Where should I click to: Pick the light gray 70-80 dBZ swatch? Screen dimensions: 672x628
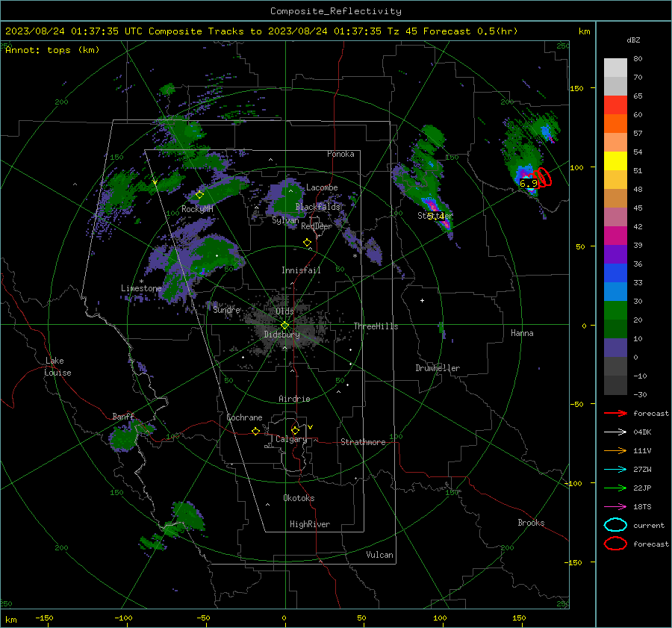tap(615, 68)
